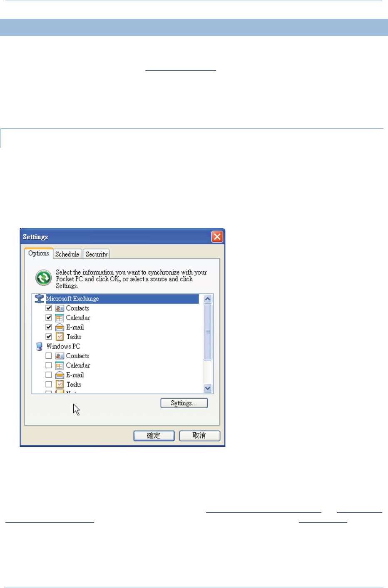Click the Windows PC Calendar icon
The image size is (388, 588).
click(60, 365)
